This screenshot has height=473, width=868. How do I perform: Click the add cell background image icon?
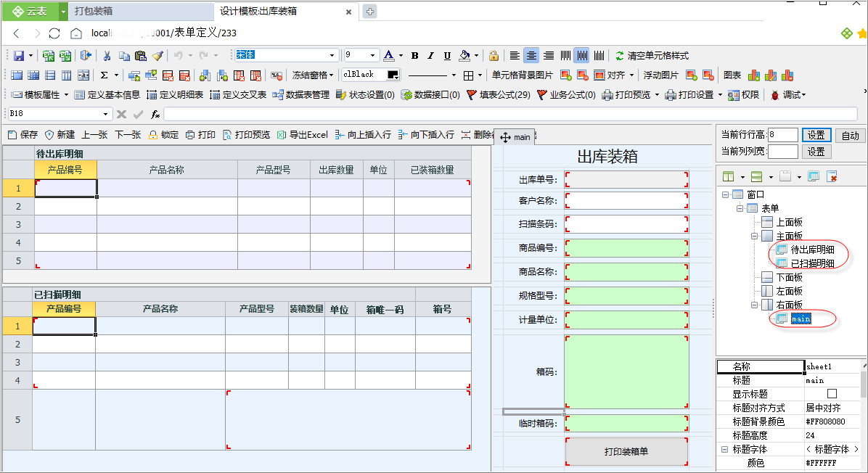566,75
